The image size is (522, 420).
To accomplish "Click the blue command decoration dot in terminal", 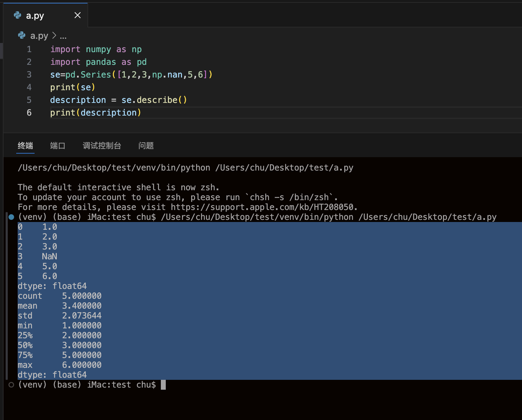I will (x=11, y=217).
